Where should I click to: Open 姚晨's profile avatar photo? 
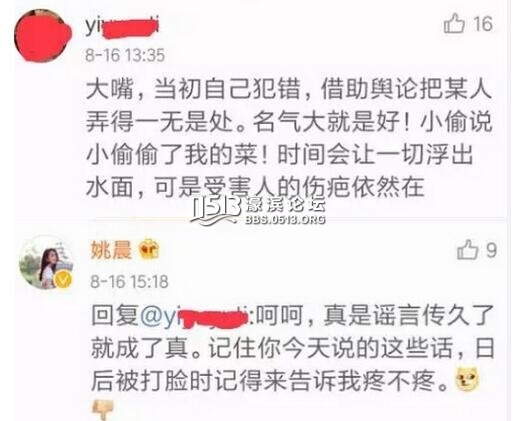(x=46, y=263)
